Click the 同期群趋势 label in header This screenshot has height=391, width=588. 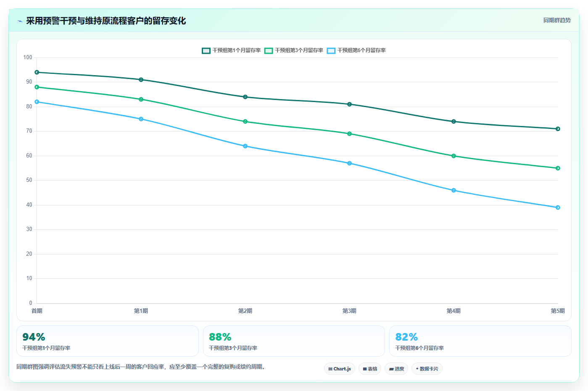pyautogui.click(x=557, y=20)
